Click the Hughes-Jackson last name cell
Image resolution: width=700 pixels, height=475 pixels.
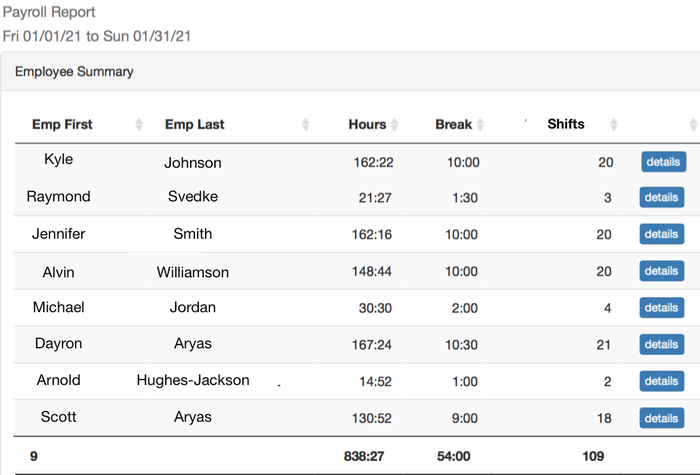pos(193,380)
